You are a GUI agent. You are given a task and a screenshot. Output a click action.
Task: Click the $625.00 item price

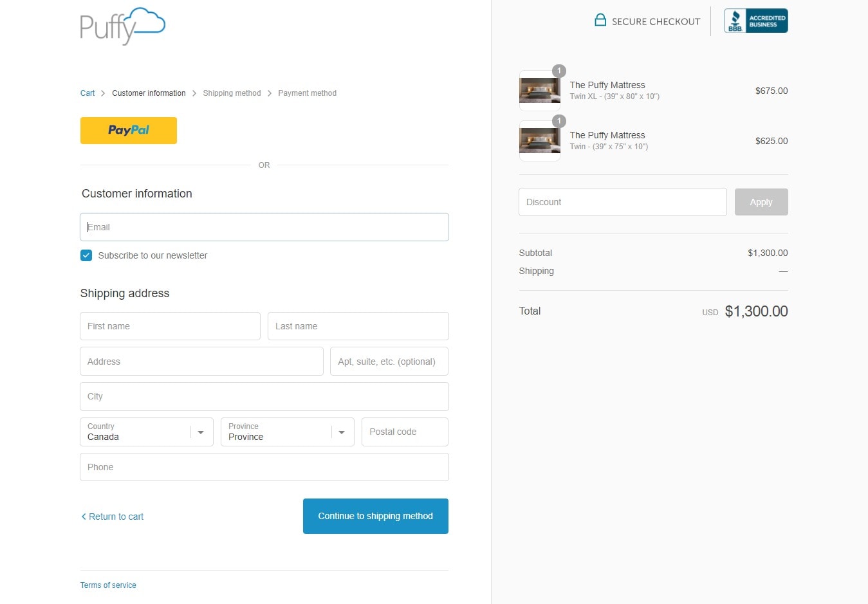tap(771, 141)
